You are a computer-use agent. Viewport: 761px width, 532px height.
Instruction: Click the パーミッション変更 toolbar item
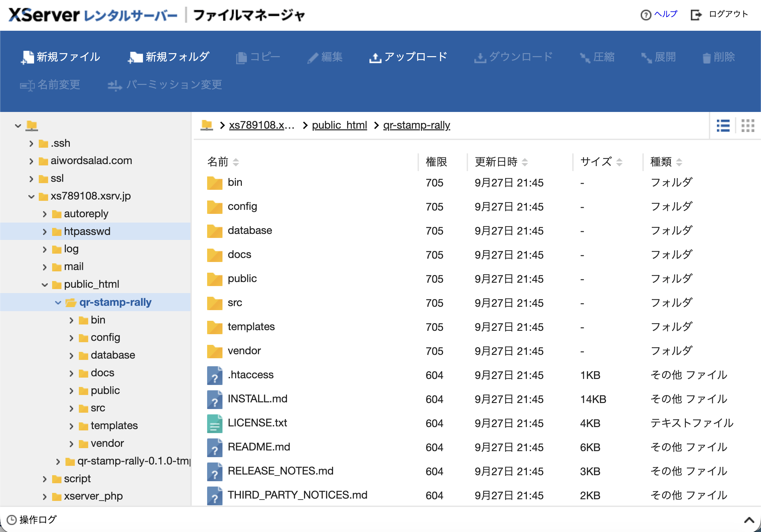tap(165, 85)
